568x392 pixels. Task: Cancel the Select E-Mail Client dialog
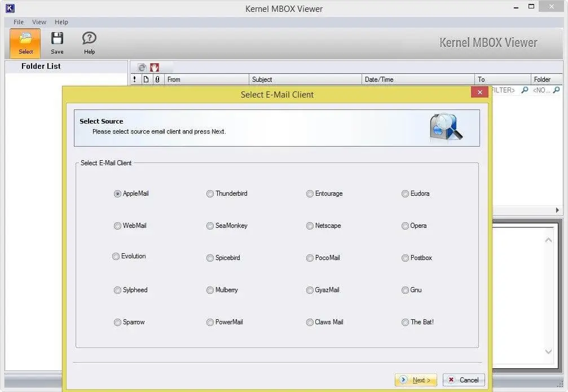[x=464, y=380]
